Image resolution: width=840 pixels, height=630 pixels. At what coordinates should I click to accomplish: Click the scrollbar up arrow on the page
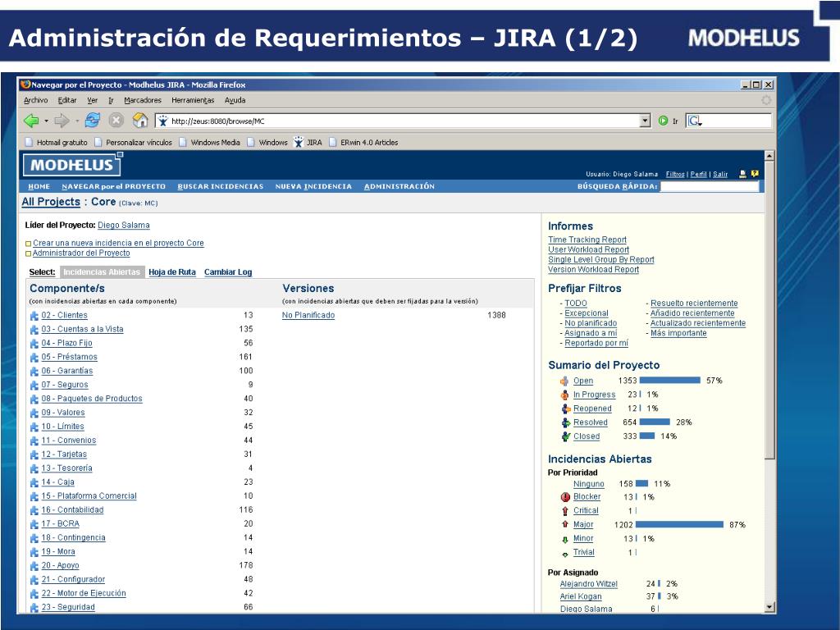(x=769, y=157)
